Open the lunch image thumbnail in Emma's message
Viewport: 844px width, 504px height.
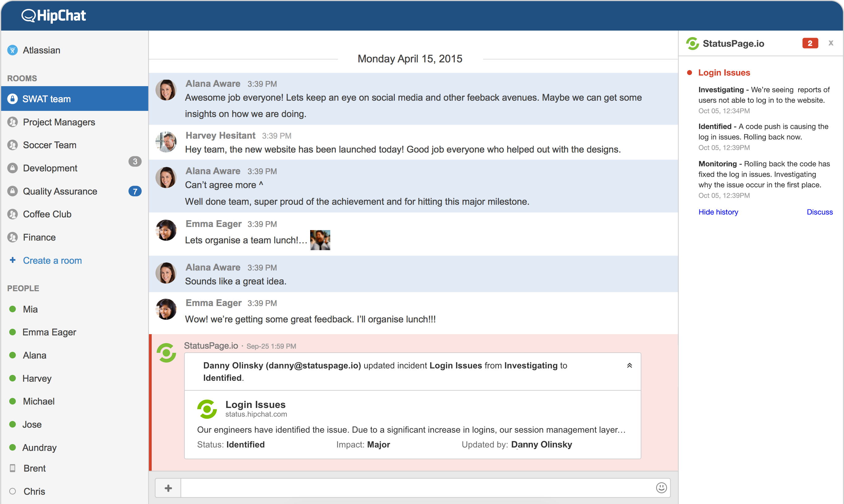point(320,240)
